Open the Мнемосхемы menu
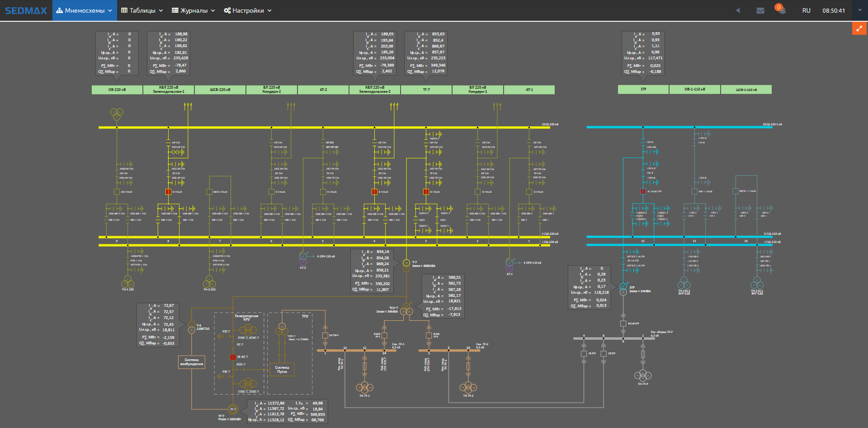This screenshot has height=428, width=868. tap(84, 10)
